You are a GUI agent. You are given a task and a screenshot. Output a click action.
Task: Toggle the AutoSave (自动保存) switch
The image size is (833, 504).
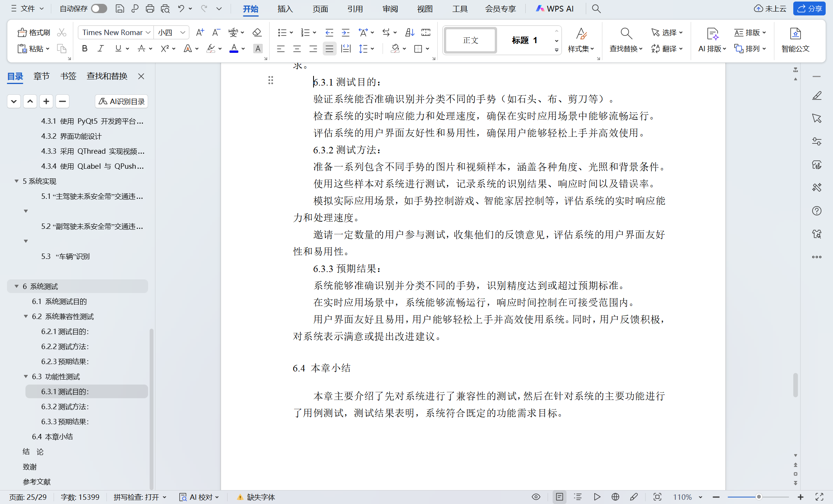99,8
